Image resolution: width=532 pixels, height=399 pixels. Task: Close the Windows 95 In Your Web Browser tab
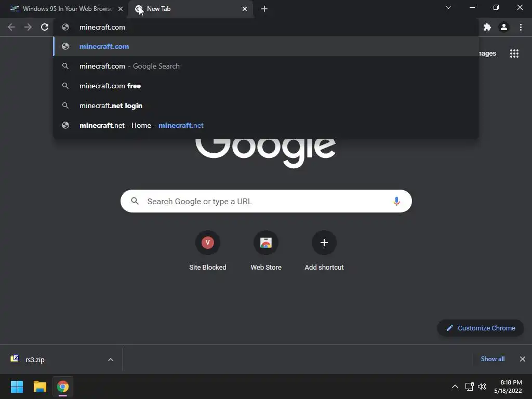(x=121, y=9)
